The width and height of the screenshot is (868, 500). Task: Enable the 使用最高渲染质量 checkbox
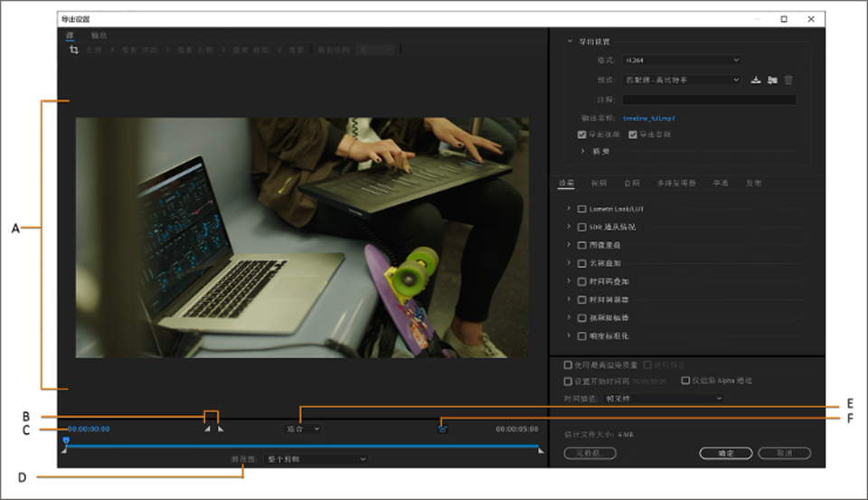point(568,365)
